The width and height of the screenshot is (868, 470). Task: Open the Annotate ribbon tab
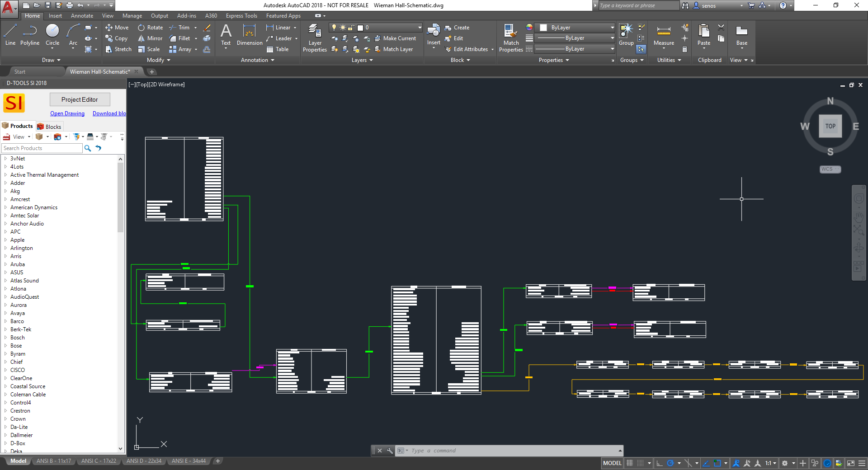pyautogui.click(x=82, y=16)
